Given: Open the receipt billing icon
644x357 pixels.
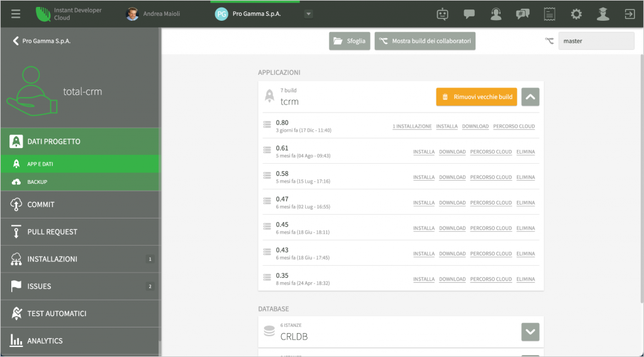Looking at the screenshot, I should 550,14.
